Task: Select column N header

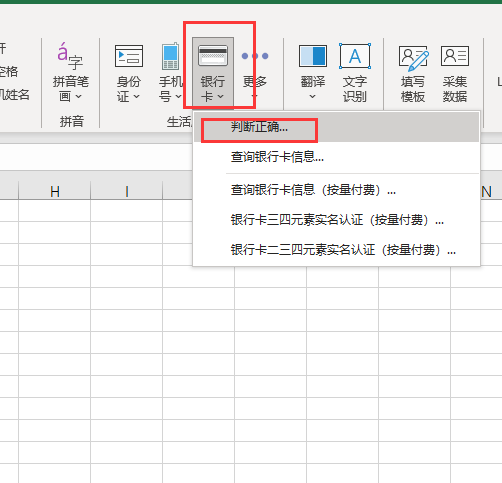Action: click(x=491, y=191)
